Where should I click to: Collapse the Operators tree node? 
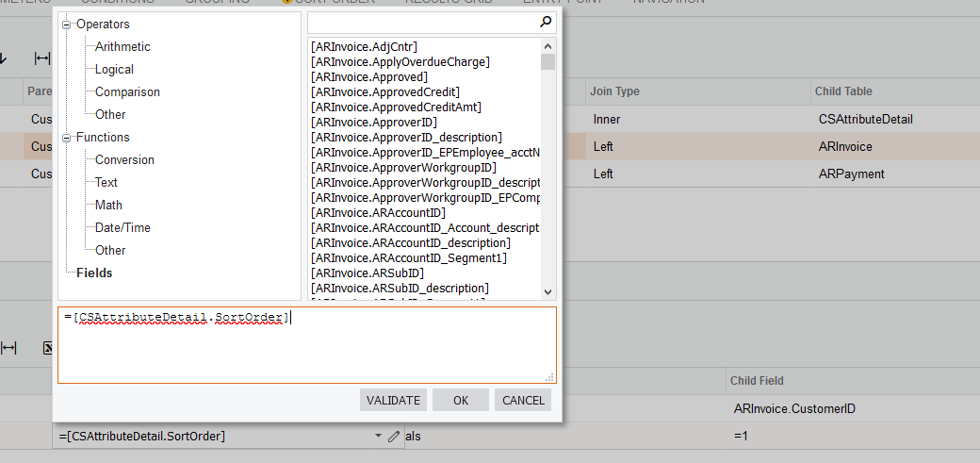point(68,25)
